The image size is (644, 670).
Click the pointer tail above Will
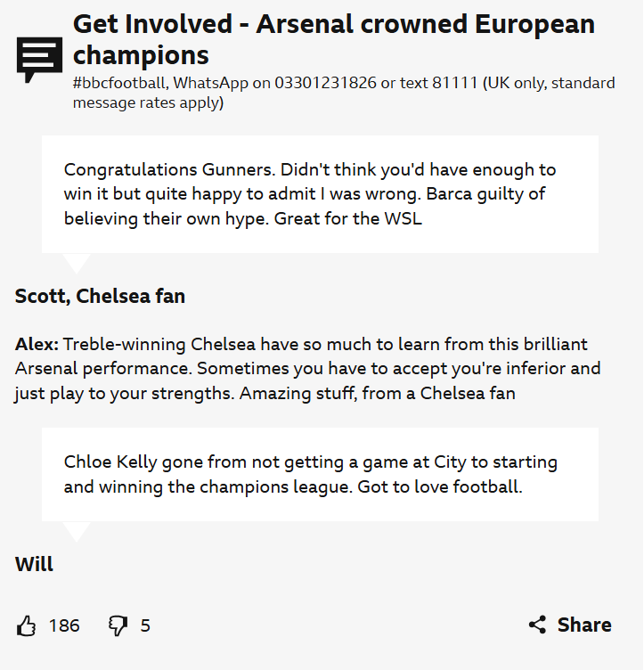pos(77,531)
